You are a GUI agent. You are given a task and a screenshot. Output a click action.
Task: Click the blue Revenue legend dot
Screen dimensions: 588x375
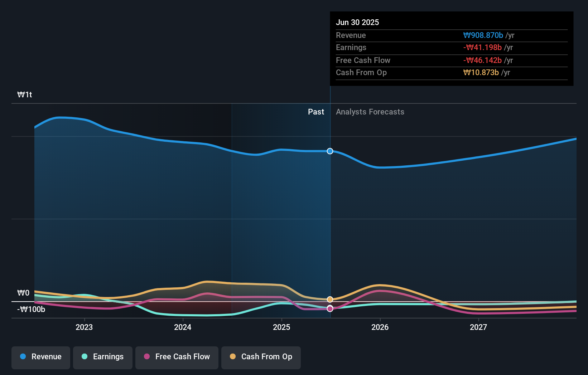[23, 357]
